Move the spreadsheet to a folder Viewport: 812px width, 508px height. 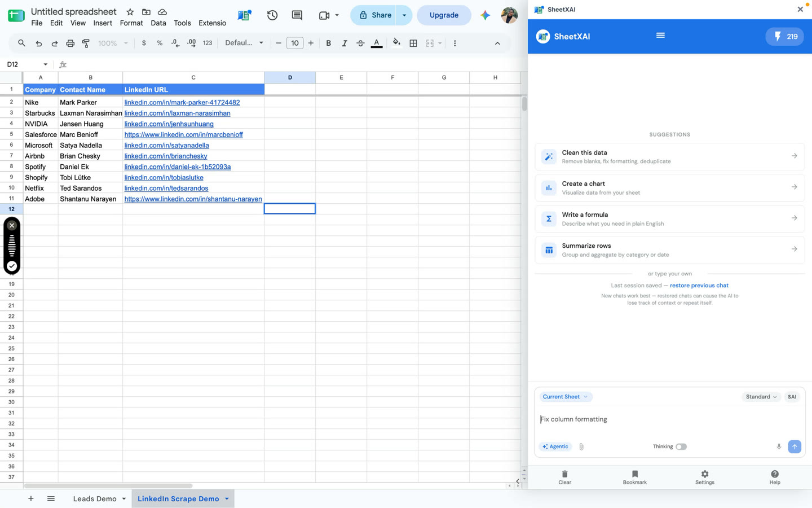point(146,12)
